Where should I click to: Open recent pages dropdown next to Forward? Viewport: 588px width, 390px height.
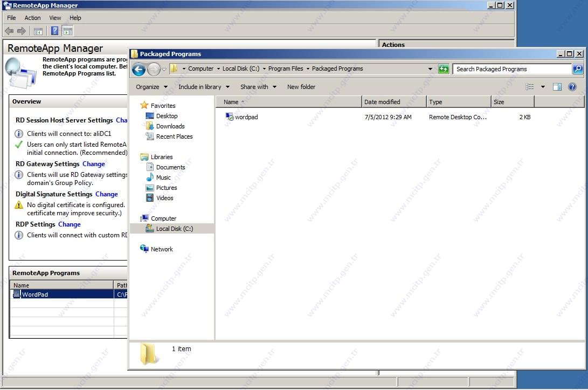(x=164, y=69)
